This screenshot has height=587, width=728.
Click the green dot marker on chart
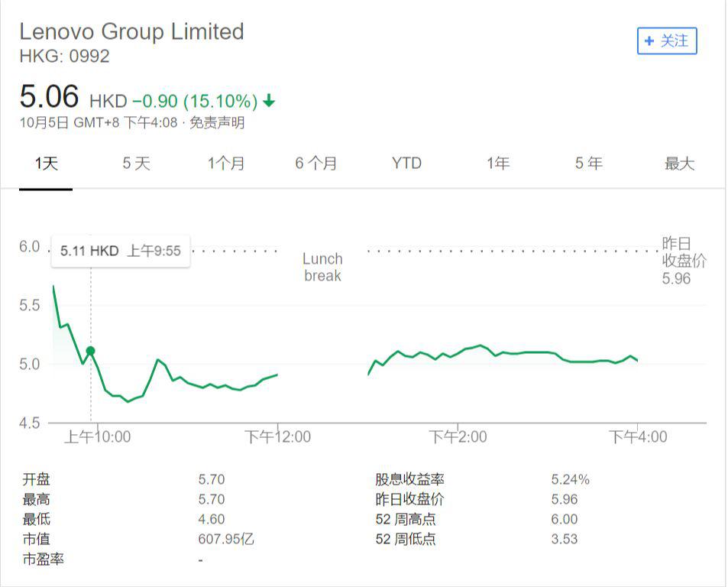click(90, 351)
